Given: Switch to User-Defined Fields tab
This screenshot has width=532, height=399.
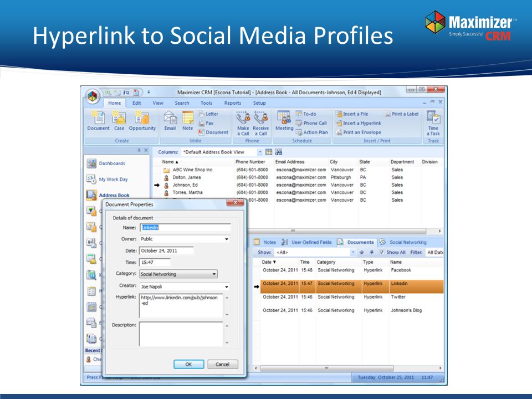Looking at the screenshot, I should pyautogui.click(x=306, y=242).
